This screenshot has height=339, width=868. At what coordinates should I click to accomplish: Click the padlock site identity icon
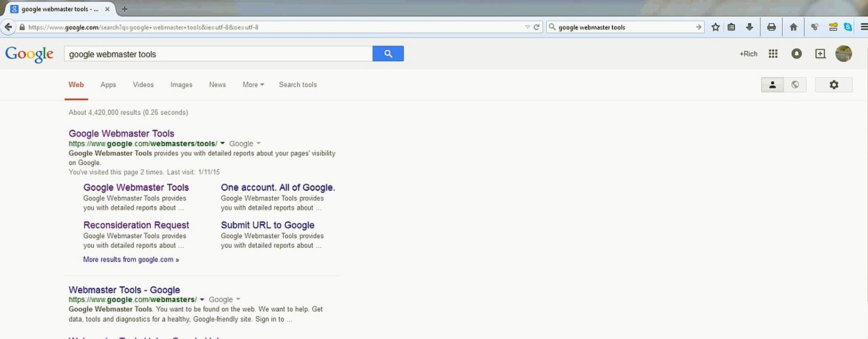coord(22,27)
